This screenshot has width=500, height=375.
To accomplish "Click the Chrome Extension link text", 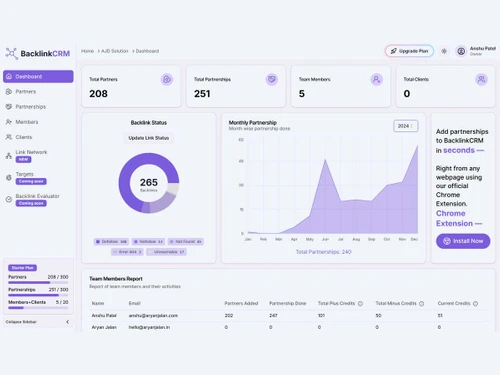I will [x=459, y=218].
